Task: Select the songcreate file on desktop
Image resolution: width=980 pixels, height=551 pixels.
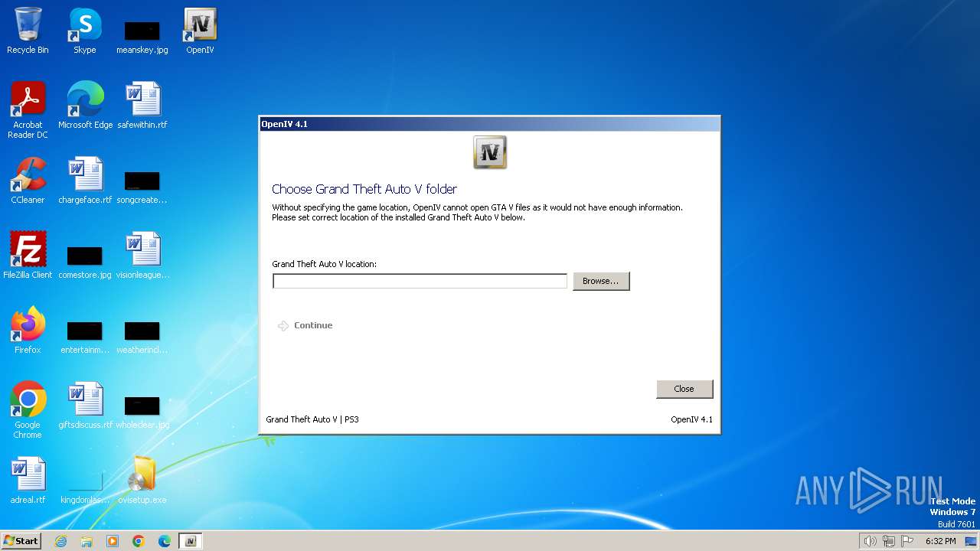Action: pyautogui.click(x=142, y=187)
